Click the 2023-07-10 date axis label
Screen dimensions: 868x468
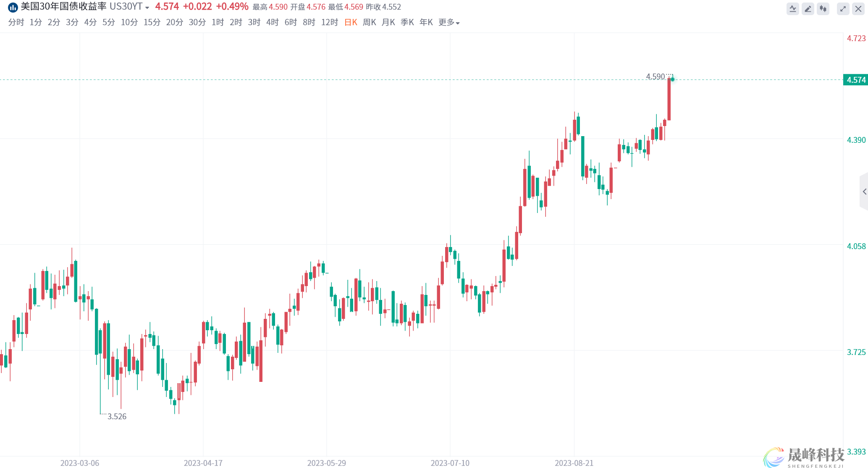coord(450,463)
